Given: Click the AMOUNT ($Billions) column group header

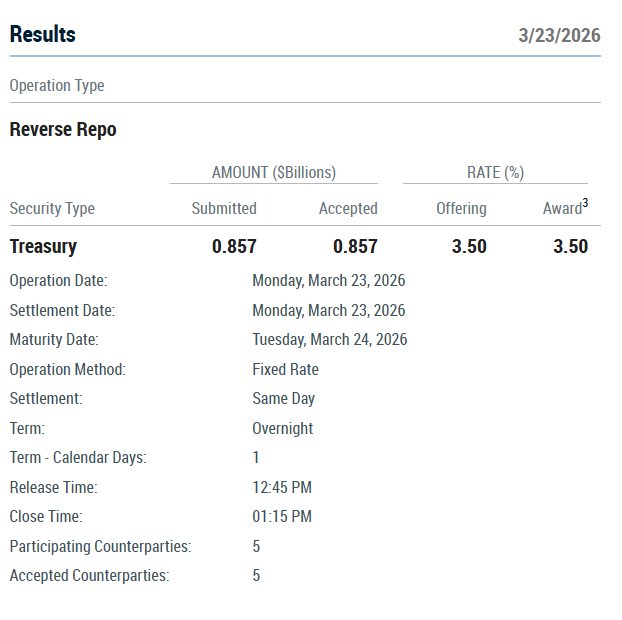Looking at the screenshot, I should 274,173.
